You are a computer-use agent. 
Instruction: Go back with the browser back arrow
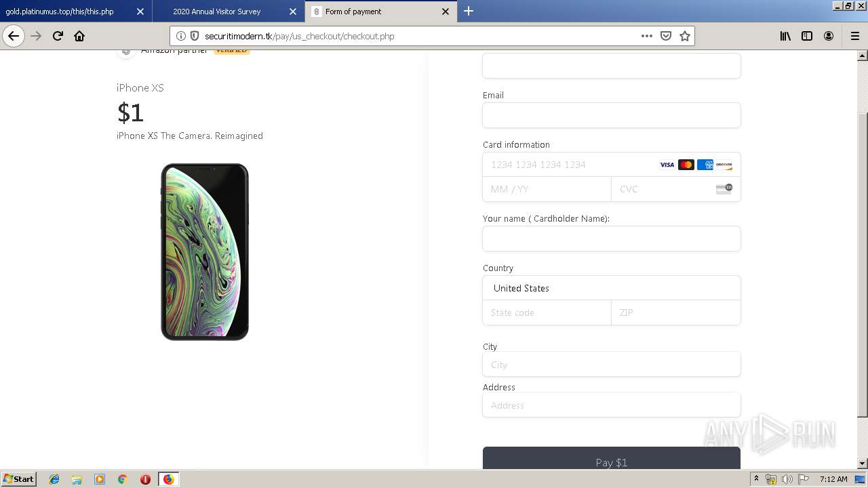14,36
